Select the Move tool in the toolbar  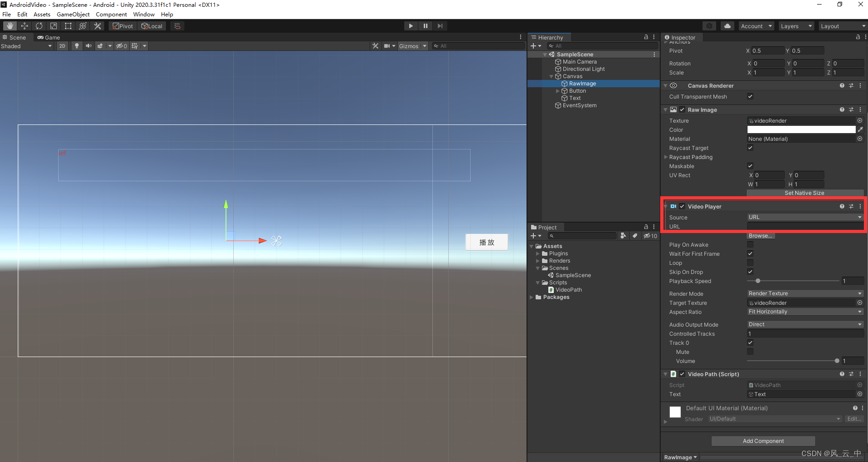(24, 25)
